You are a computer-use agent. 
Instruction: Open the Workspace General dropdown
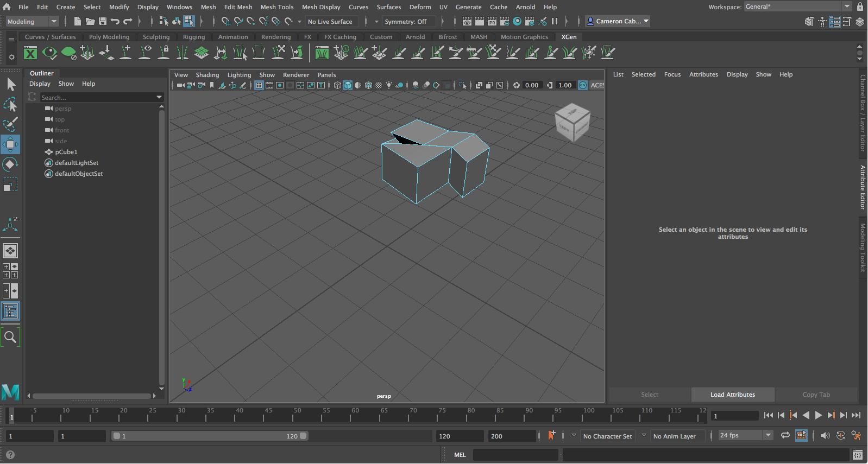click(798, 7)
